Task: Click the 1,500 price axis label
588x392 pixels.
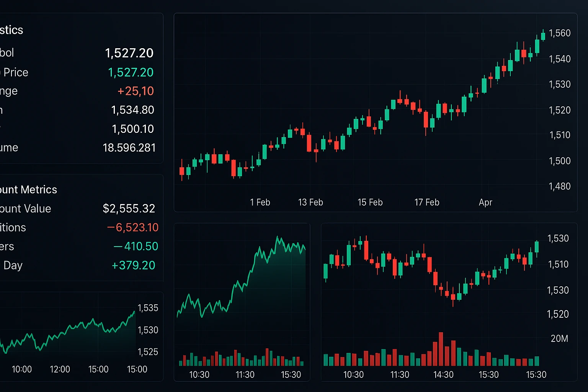Action: click(x=560, y=161)
